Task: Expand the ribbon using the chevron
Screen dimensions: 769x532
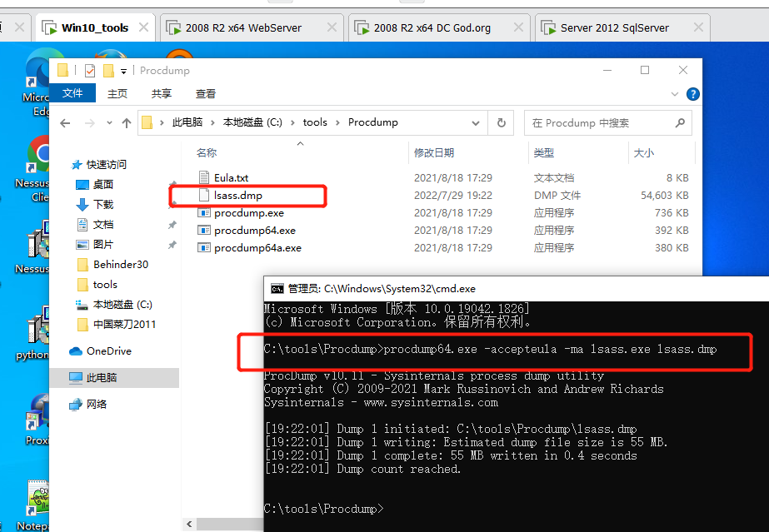Action: pos(675,94)
